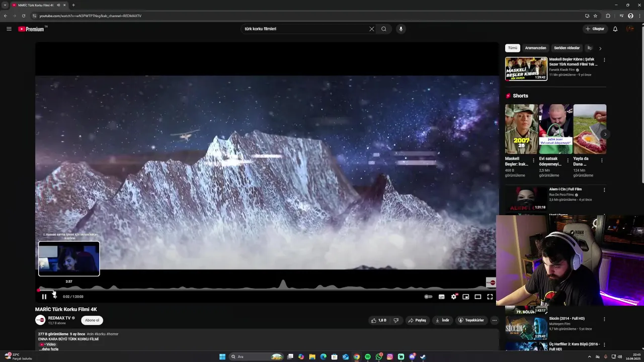Clear the search box text with X
The height and width of the screenshot is (362, 644).
[372, 29]
